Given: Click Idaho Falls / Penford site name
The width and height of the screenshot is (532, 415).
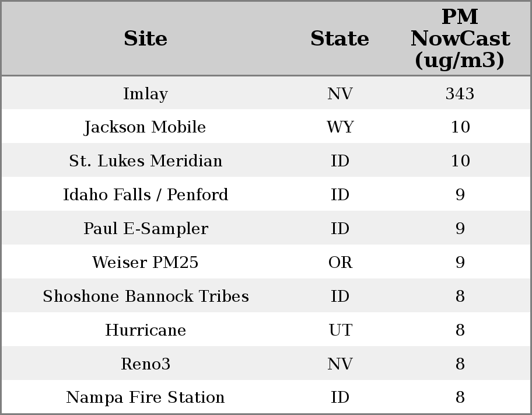Looking at the screenshot, I should tap(145, 195).
